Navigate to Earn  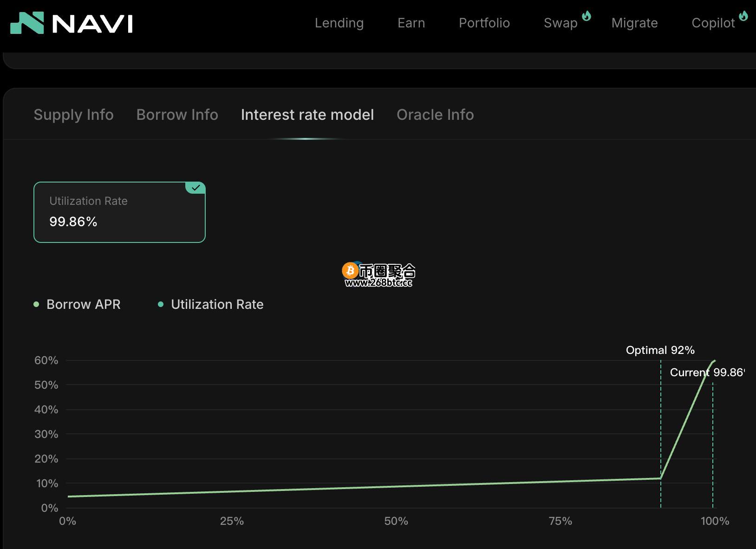(x=411, y=23)
